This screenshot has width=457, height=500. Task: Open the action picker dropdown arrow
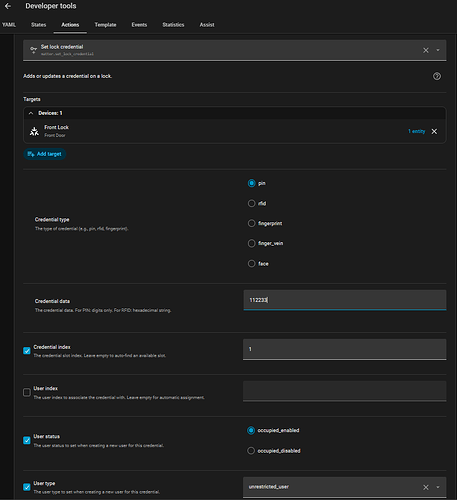pyautogui.click(x=438, y=50)
